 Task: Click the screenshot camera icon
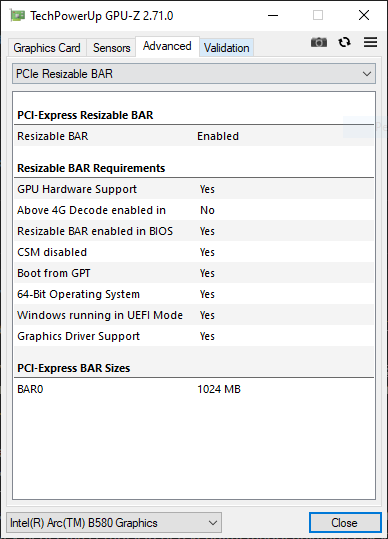(319, 42)
